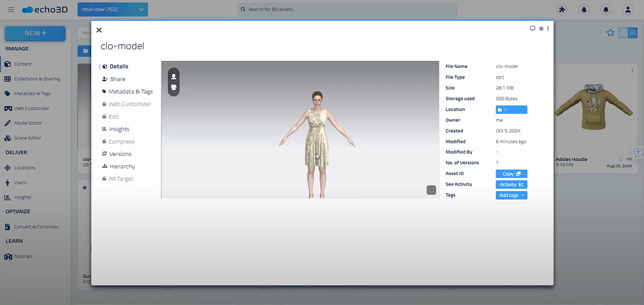Copy the Asset ID
This screenshot has height=305, width=644.
click(511, 174)
